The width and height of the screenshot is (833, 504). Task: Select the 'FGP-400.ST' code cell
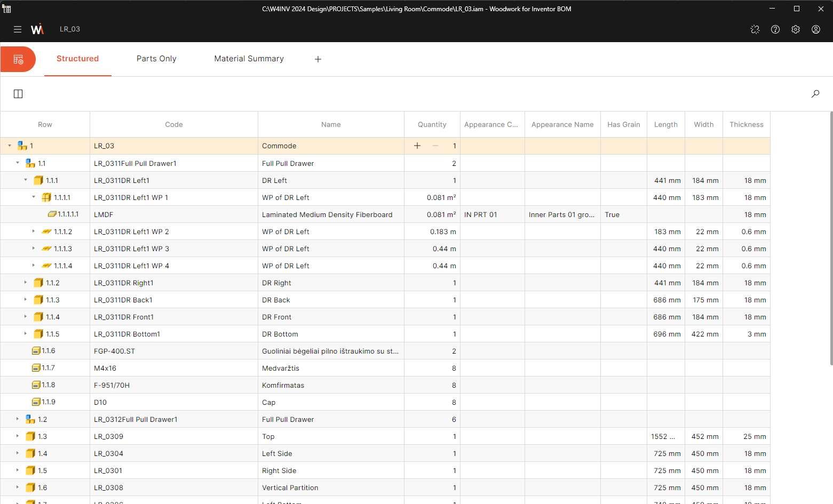(174, 351)
